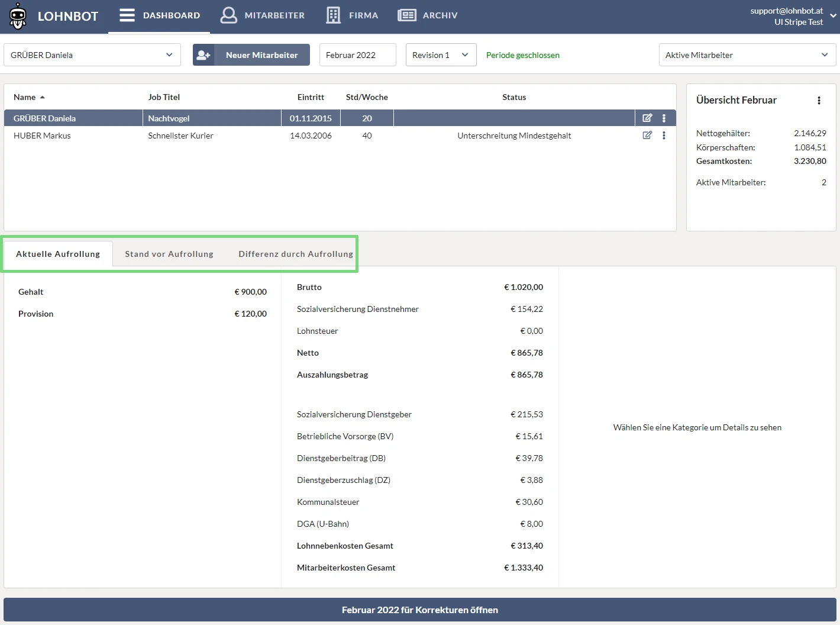Viewport: 840px width, 625px height.
Task: Select Betriebliche Vorsorge (BV) row
Action: tap(420, 436)
